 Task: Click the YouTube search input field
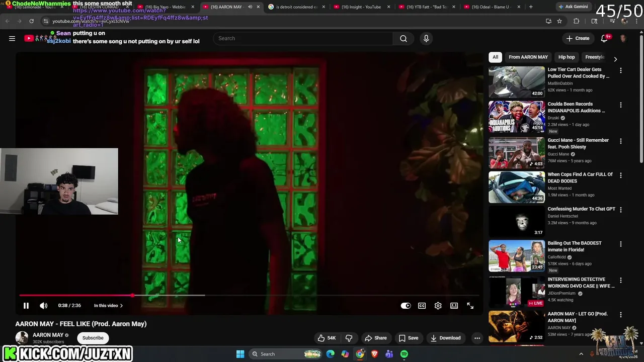click(303, 38)
